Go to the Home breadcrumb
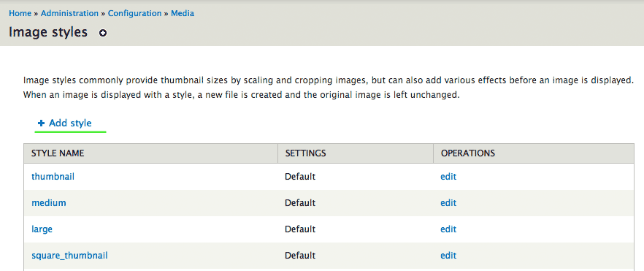The width and height of the screenshot is (644, 271). click(20, 14)
